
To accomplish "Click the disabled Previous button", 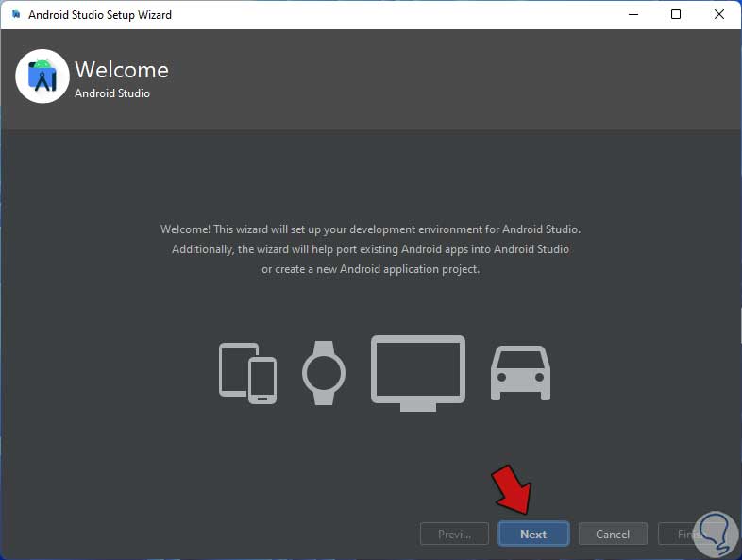I will [x=454, y=534].
